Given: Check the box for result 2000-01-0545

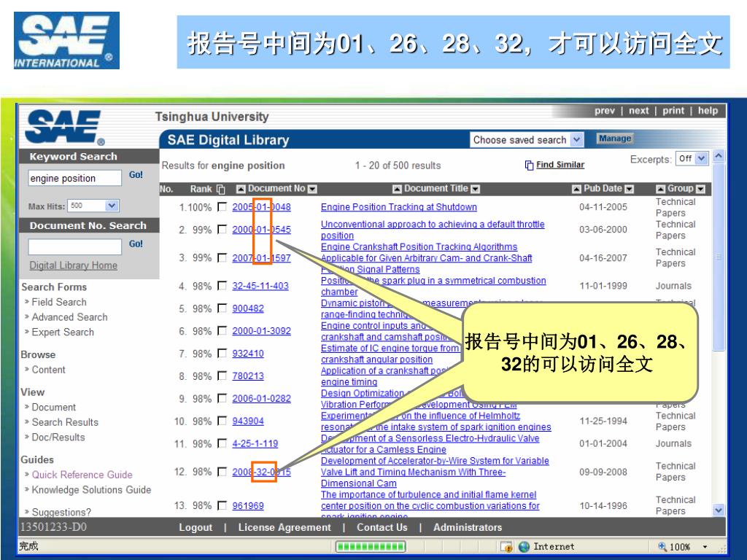Looking at the screenshot, I should click(x=222, y=230).
